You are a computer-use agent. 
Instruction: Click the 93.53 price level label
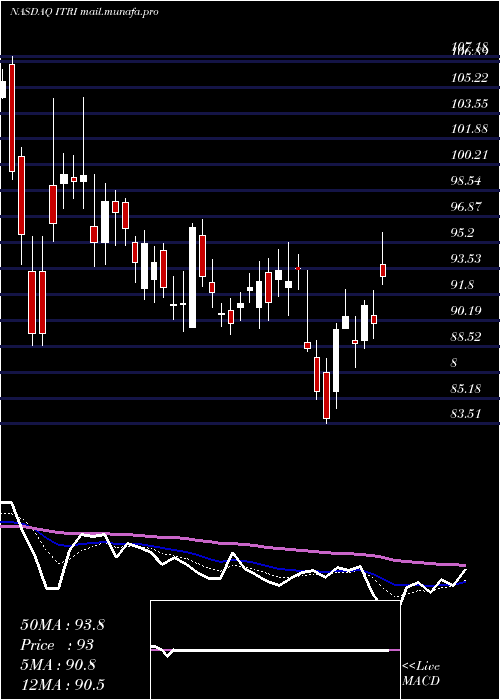point(466,258)
